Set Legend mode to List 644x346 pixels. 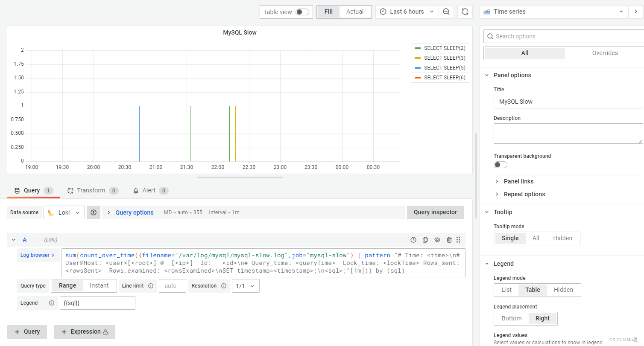point(507,290)
